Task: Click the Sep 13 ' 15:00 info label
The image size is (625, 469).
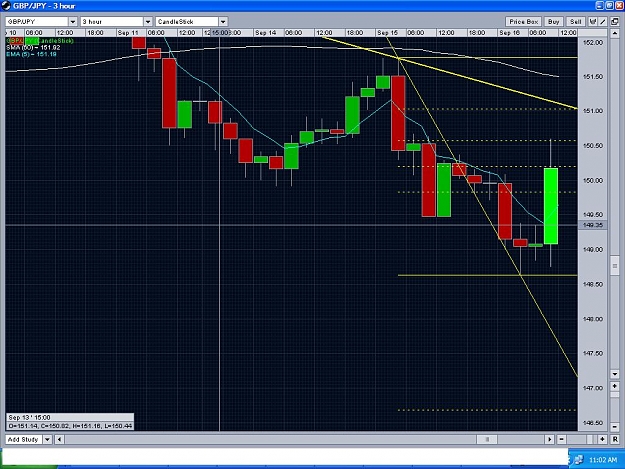Action: point(29,417)
